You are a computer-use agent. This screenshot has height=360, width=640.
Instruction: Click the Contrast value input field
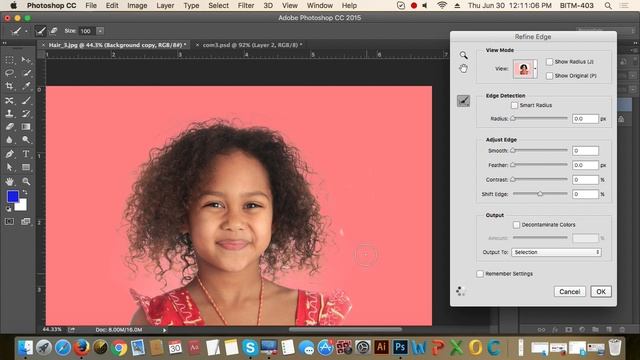coord(585,180)
